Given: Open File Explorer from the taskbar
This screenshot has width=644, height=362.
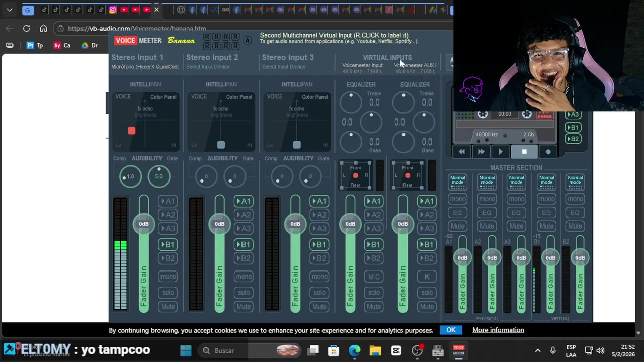Looking at the screenshot, I should (x=375, y=350).
